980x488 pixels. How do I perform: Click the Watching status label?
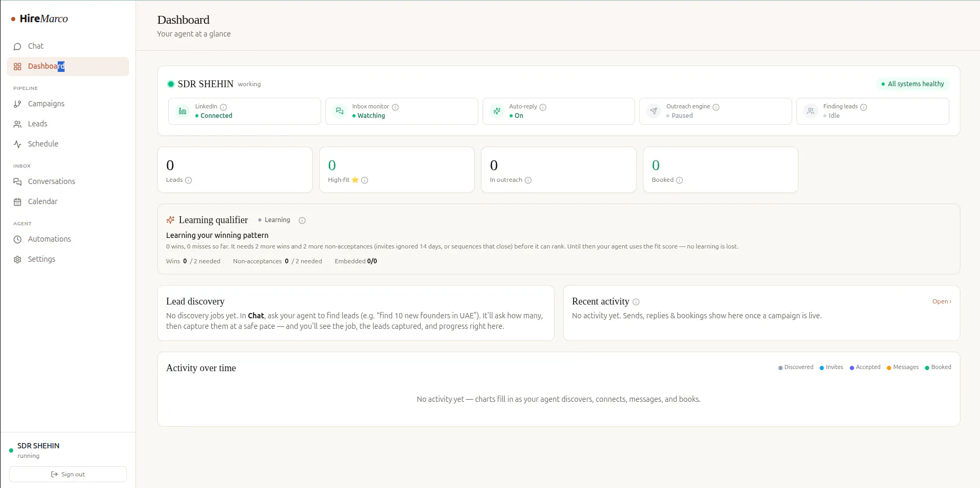(x=369, y=116)
